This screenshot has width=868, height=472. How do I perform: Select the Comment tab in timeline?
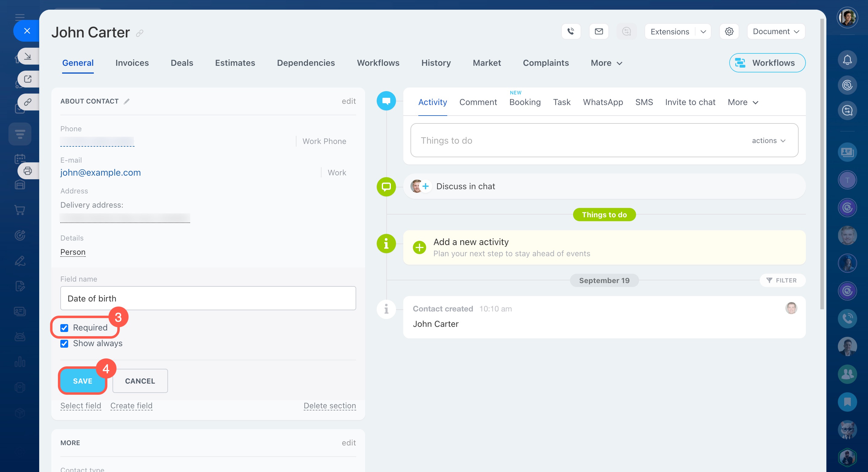(x=478, y=102)
